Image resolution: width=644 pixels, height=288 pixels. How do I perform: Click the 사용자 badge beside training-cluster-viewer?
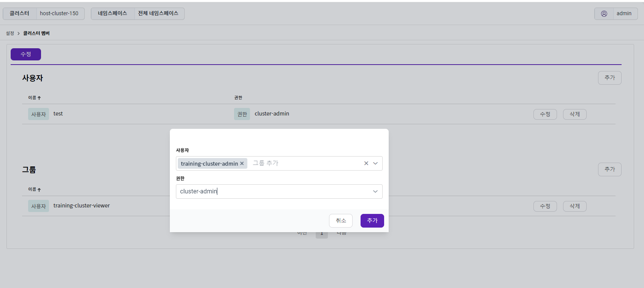38,206
